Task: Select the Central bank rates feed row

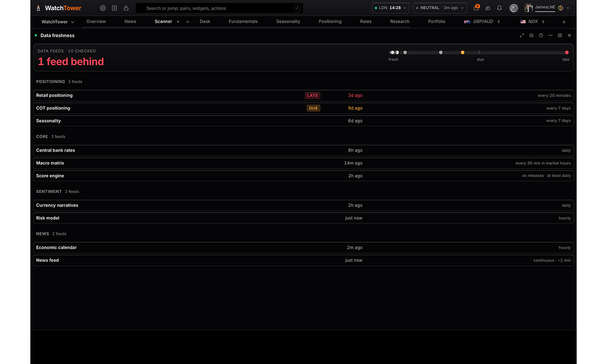Action: point(303,150)
